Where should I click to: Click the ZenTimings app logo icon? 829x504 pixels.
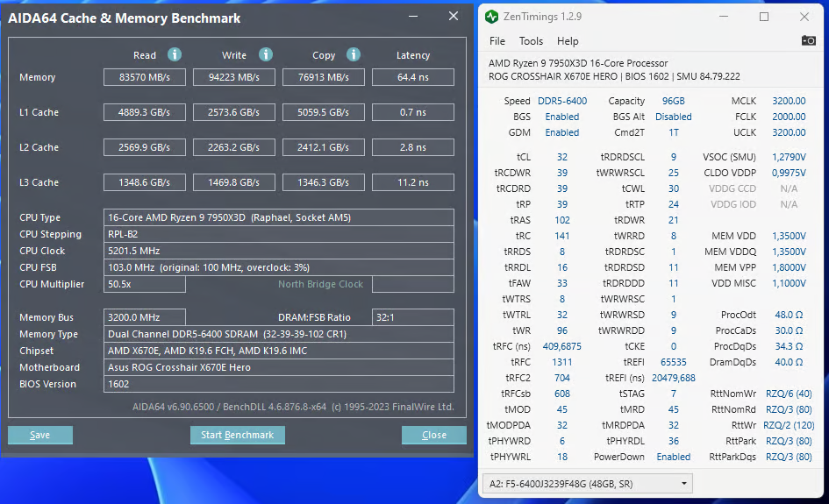tap(491, 17)
